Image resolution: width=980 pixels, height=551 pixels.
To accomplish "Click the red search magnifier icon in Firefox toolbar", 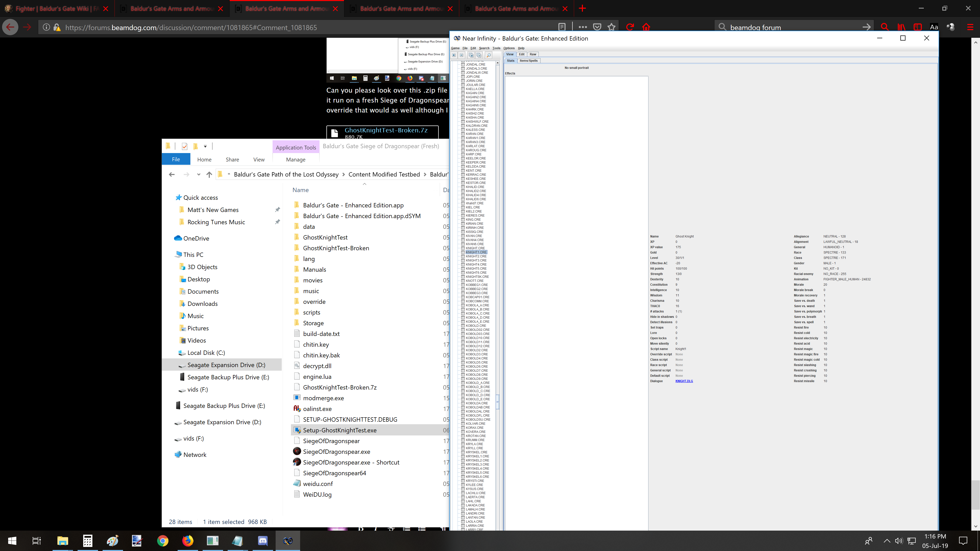I will tap(885, 27).
